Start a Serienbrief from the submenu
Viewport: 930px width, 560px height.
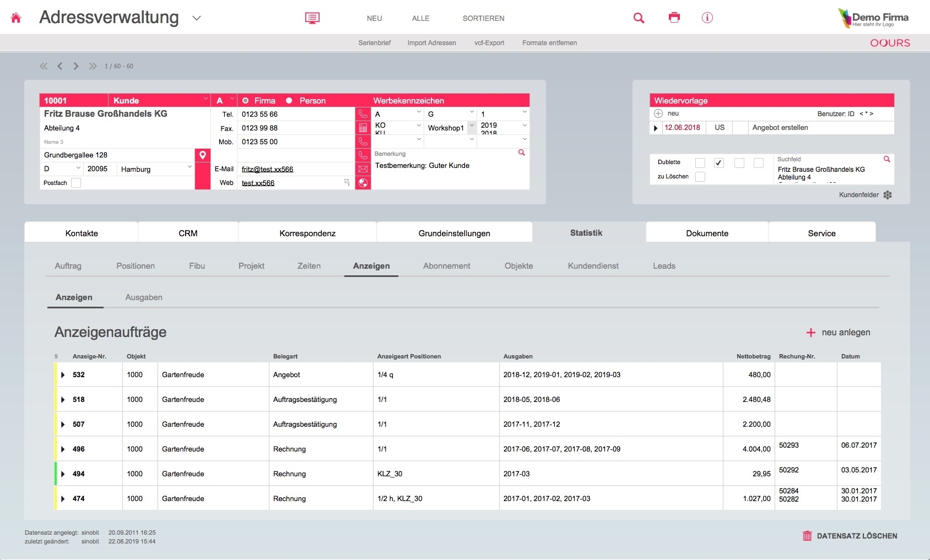pos(375,43)
